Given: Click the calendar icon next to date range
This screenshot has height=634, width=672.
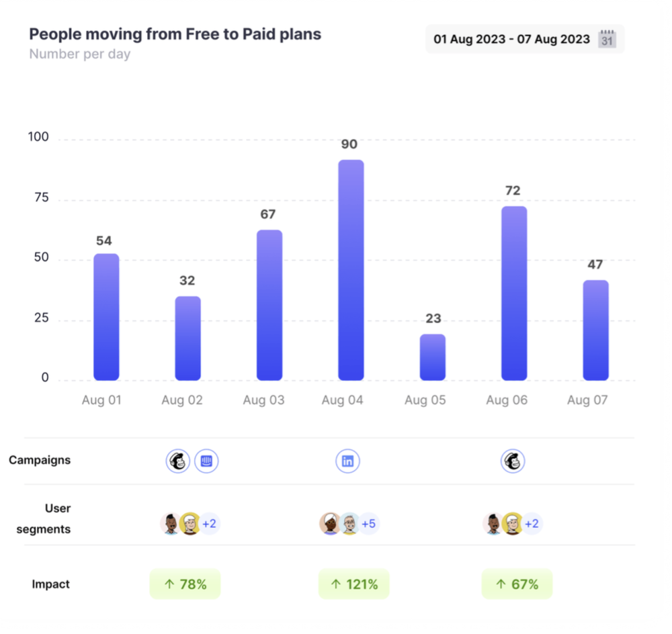Looking at the screenshot, I should (x=607, y=39).
